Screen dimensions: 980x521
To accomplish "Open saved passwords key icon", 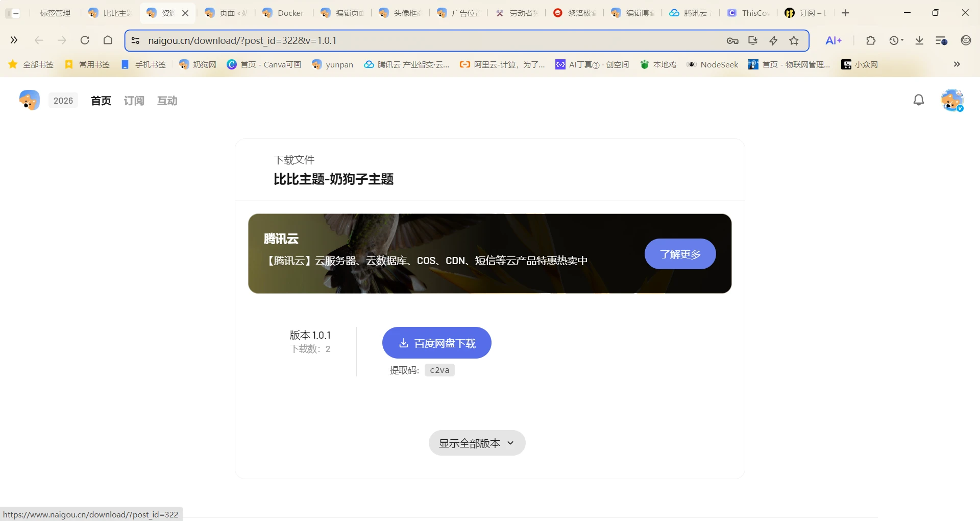I will pos(732,41).
